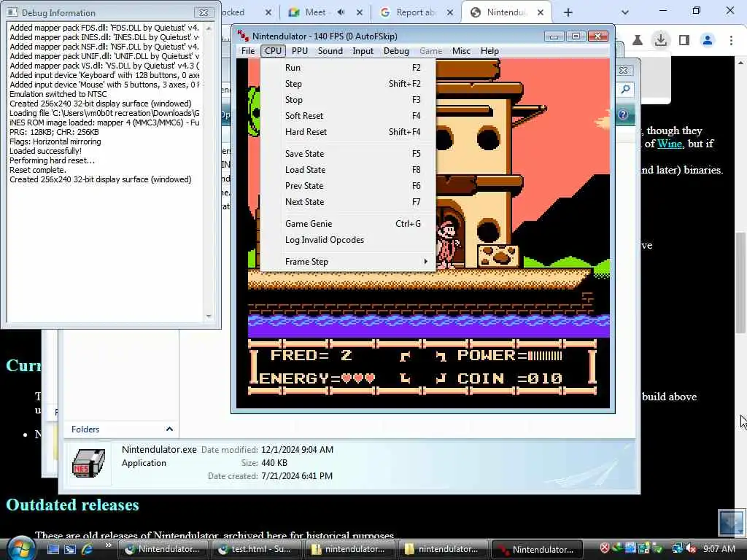
Task: Switch to first Nintendulator Chrome taskbar button
Action: (x=162, y=549)
